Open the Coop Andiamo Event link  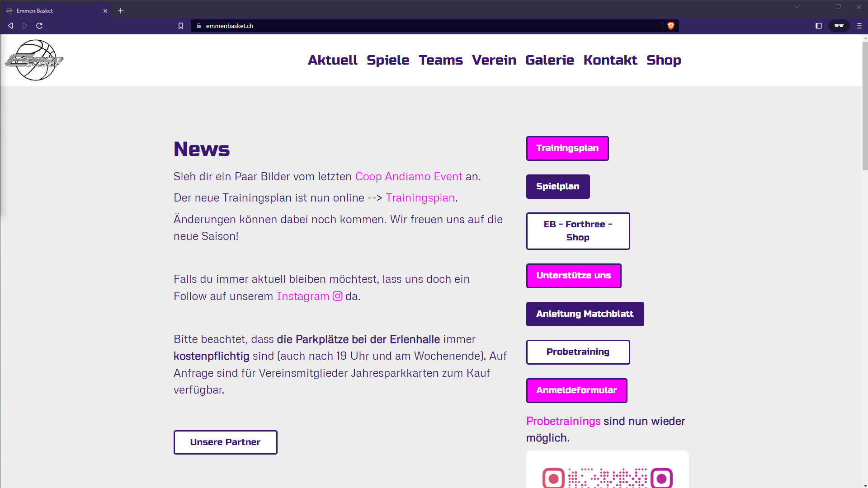408,177
